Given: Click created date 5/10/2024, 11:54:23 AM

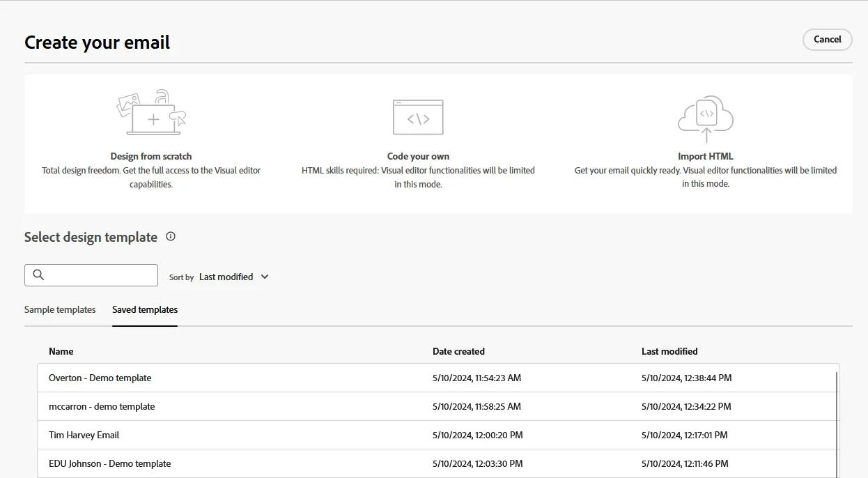Looking at the screenshot, I should tap(476, 378).
